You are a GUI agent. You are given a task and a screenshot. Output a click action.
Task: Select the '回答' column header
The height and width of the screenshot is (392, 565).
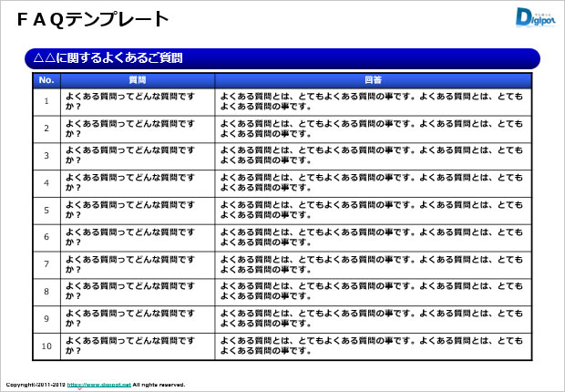372,81
